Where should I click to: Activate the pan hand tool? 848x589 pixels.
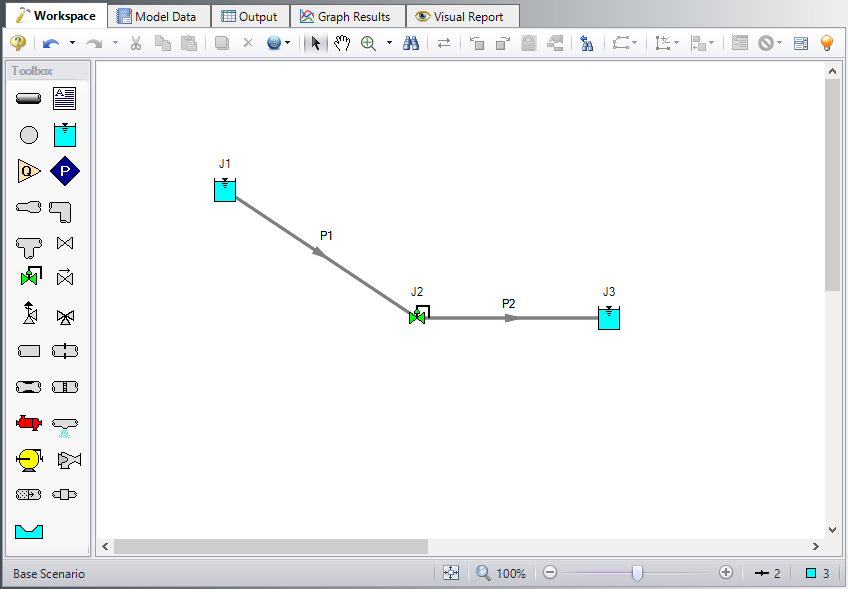[x=342, y=43]
